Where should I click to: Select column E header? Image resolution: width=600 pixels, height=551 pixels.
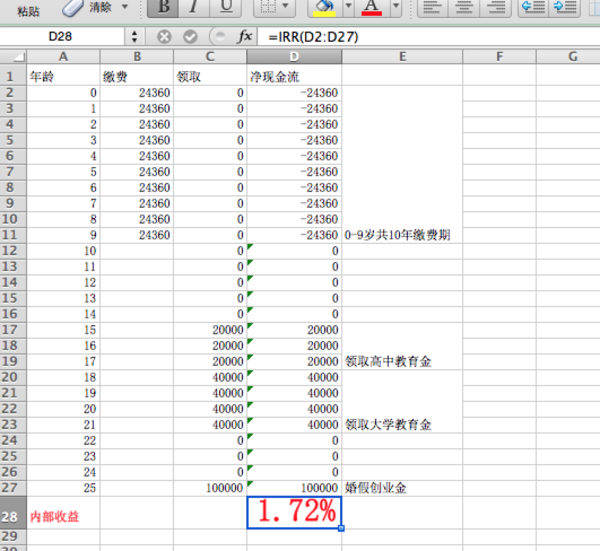tap(402, 57)
